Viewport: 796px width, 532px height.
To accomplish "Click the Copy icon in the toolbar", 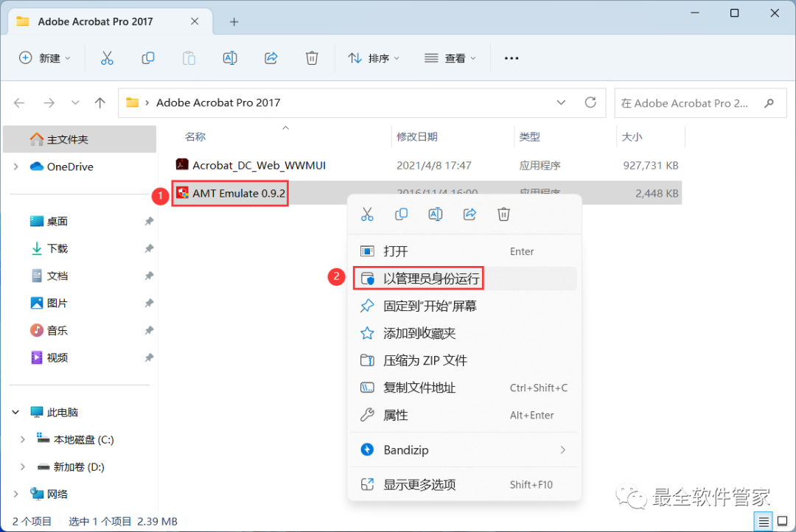I will point(147,58).
